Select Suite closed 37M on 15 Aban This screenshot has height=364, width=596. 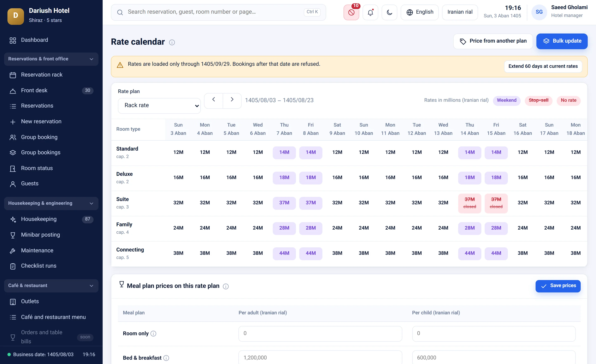(x=496, y=203)
